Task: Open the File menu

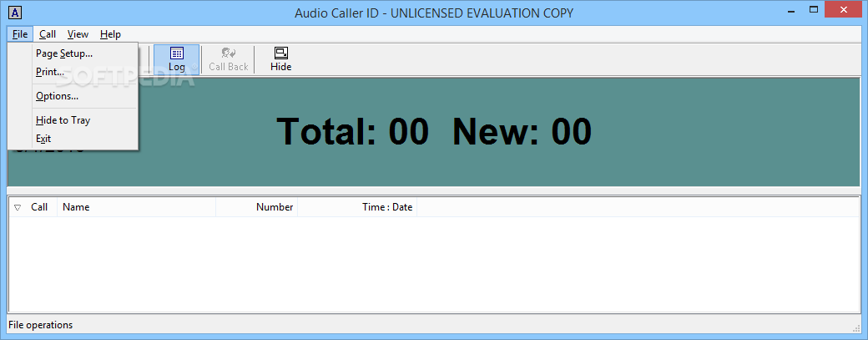Action: 20,34
